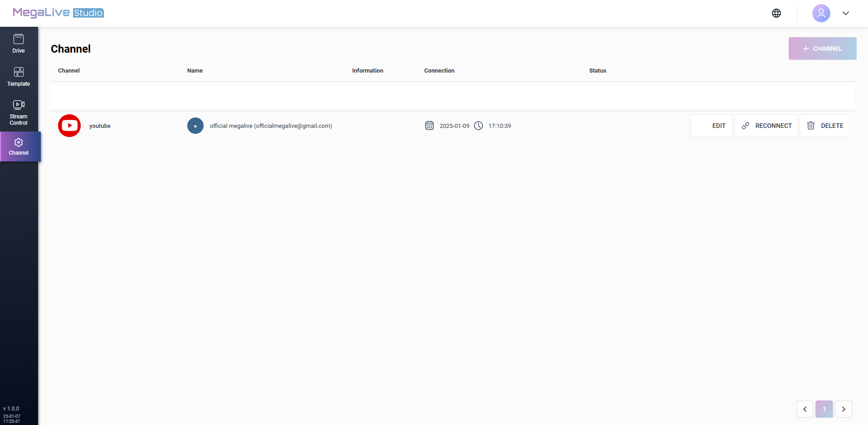Click the YouTube channel logo
Image resolution: width=868 pixels, height=425 pixels.
(x=69, y=126)
